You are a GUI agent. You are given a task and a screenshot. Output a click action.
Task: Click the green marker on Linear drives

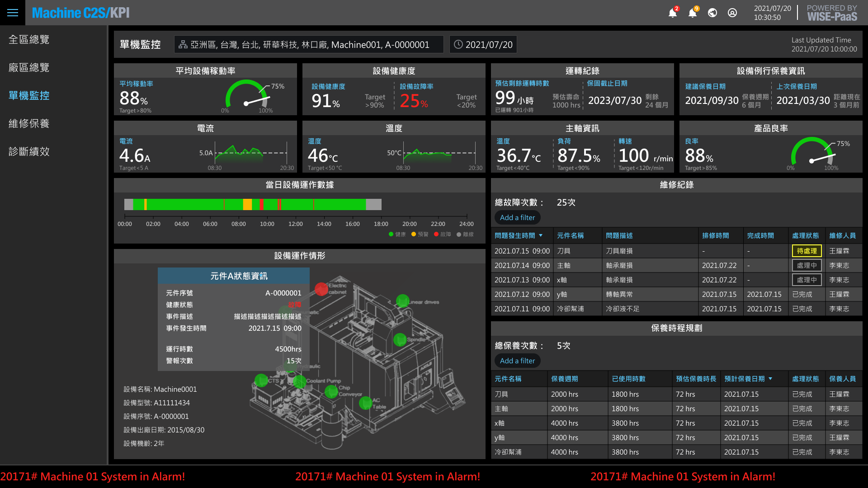pos(402,300)
